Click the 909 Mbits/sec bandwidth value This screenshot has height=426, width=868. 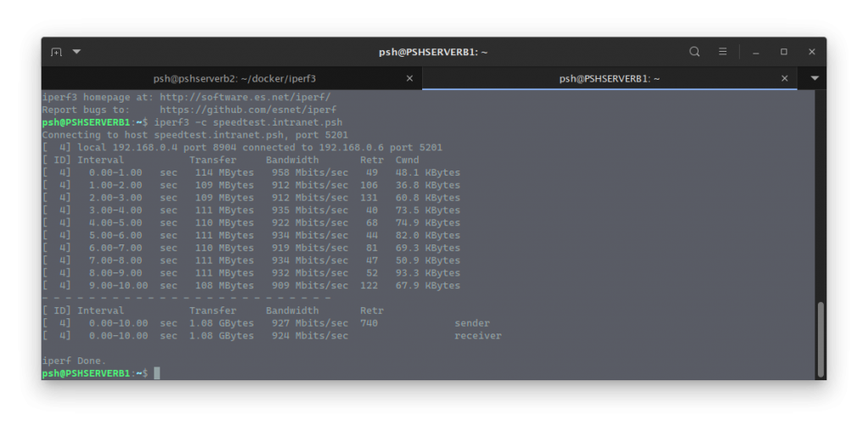point(309,286)
